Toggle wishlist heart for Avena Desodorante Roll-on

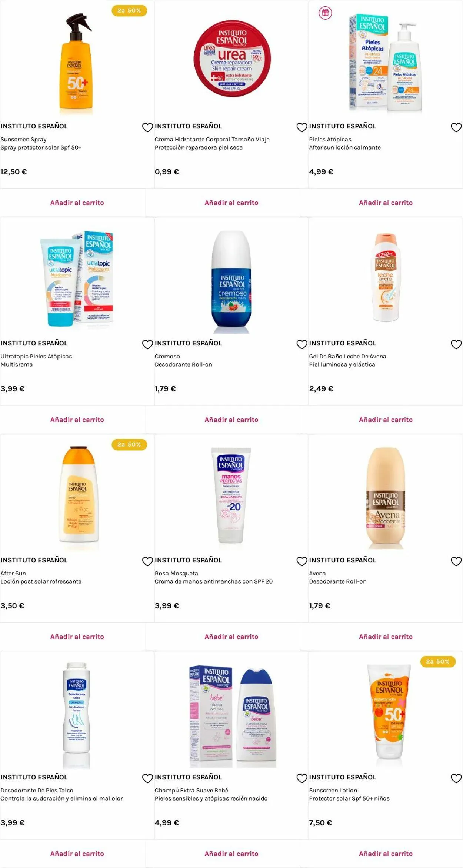456,561
